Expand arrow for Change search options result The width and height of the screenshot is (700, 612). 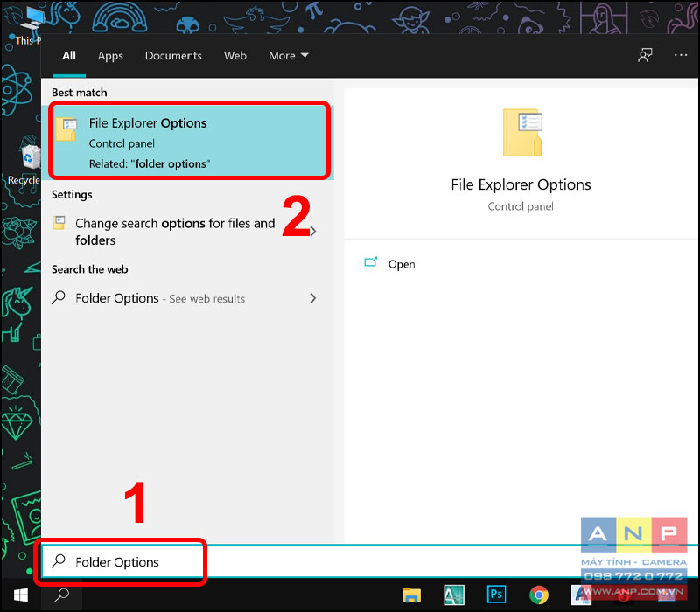[x=313, y=231]
